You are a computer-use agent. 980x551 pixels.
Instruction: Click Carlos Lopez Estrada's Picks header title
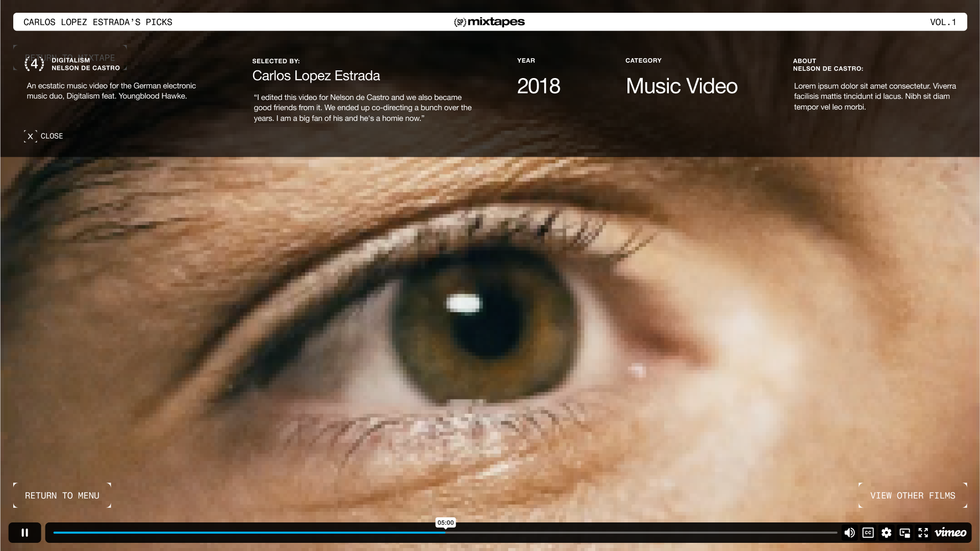tap(98, 22)
